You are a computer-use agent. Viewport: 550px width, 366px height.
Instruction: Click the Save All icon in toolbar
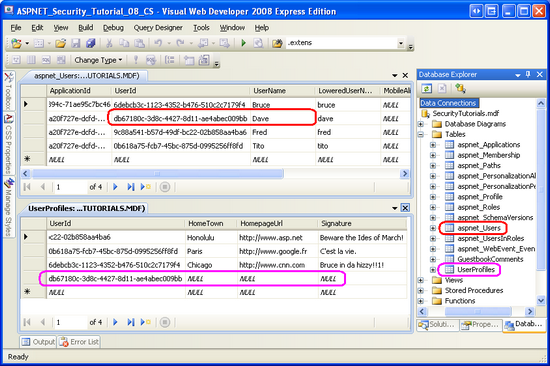91,43
